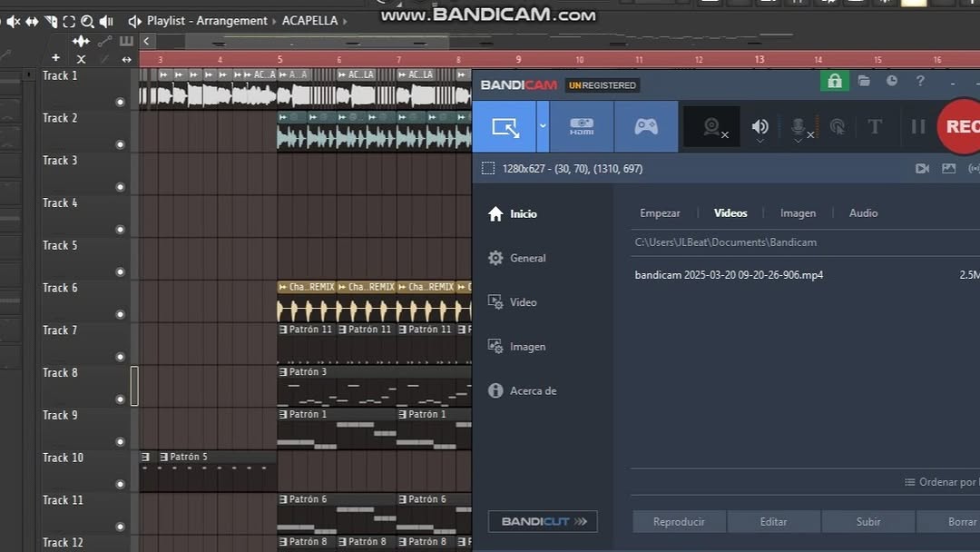Select Bandicam screen recording mode icon
This screenshot has height=552, width=980.
(x=505, y=127)
